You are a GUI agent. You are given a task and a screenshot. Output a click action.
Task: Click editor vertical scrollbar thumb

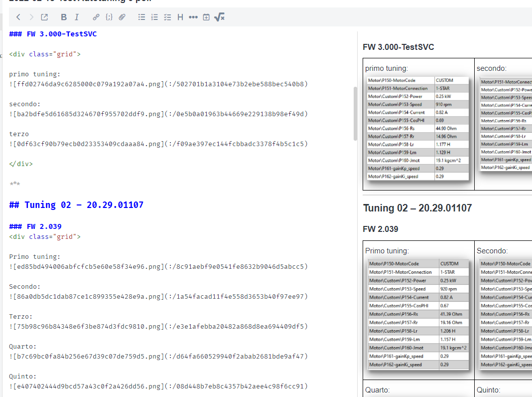[355, 114]
